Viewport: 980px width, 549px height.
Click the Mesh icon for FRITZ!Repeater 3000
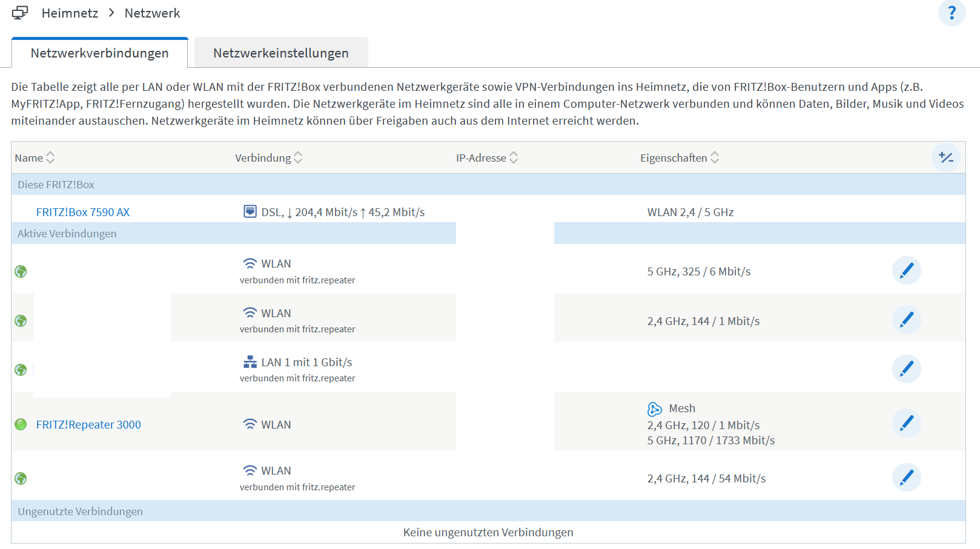click(x=655, y=409)
